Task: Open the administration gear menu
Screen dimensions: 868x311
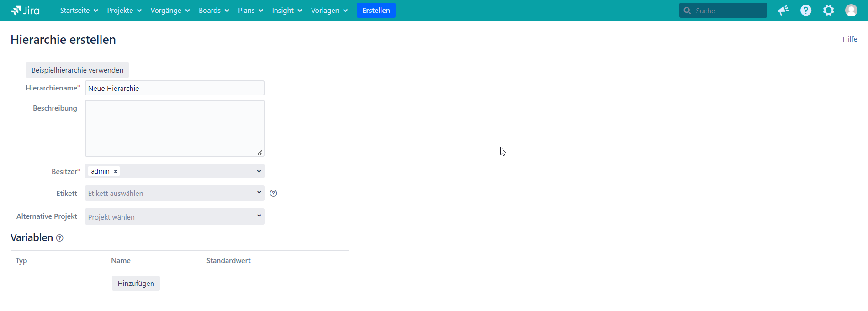Action: click(828, 11)
